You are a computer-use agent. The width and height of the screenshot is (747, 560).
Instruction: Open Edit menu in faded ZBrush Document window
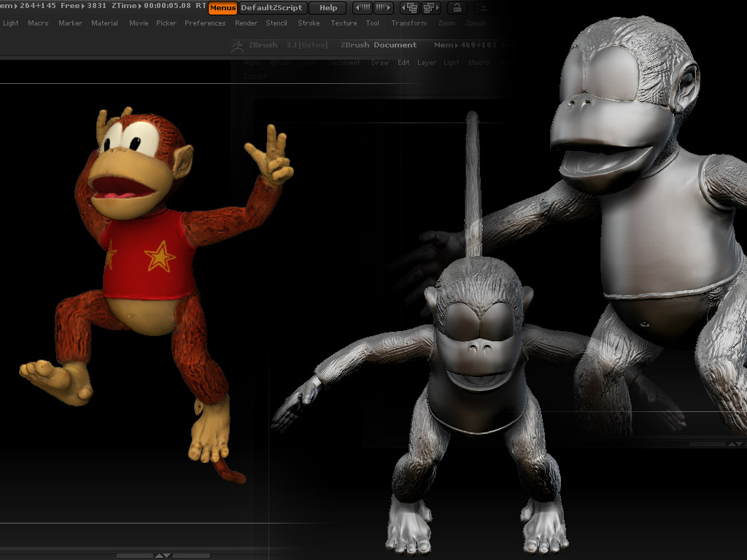click(x=403, y=63)
